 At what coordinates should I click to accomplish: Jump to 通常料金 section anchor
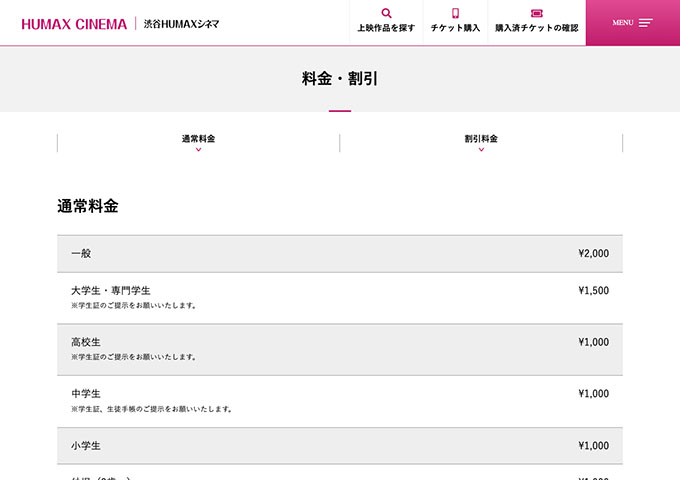pos(198,143)
